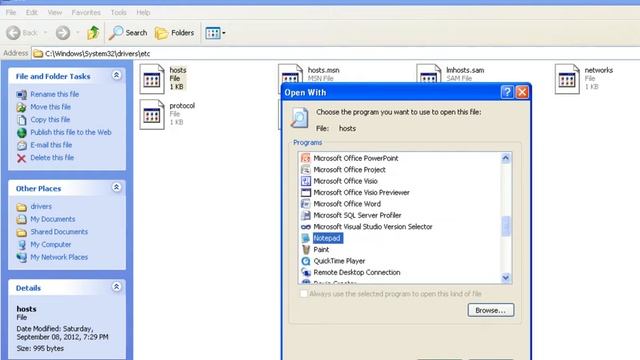Click the address bar path field

[335, 53]
